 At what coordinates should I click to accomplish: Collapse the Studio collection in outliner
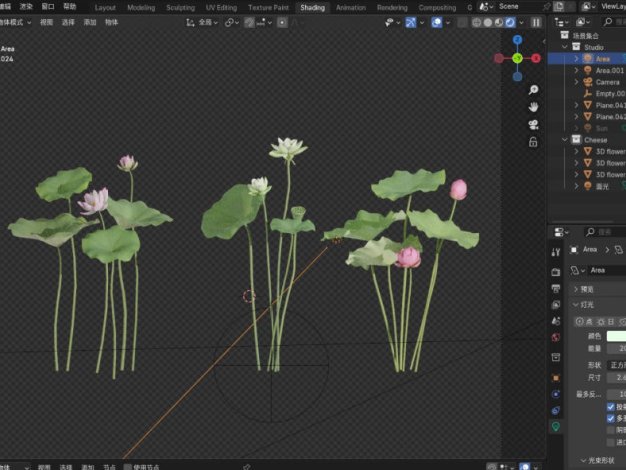564,46
